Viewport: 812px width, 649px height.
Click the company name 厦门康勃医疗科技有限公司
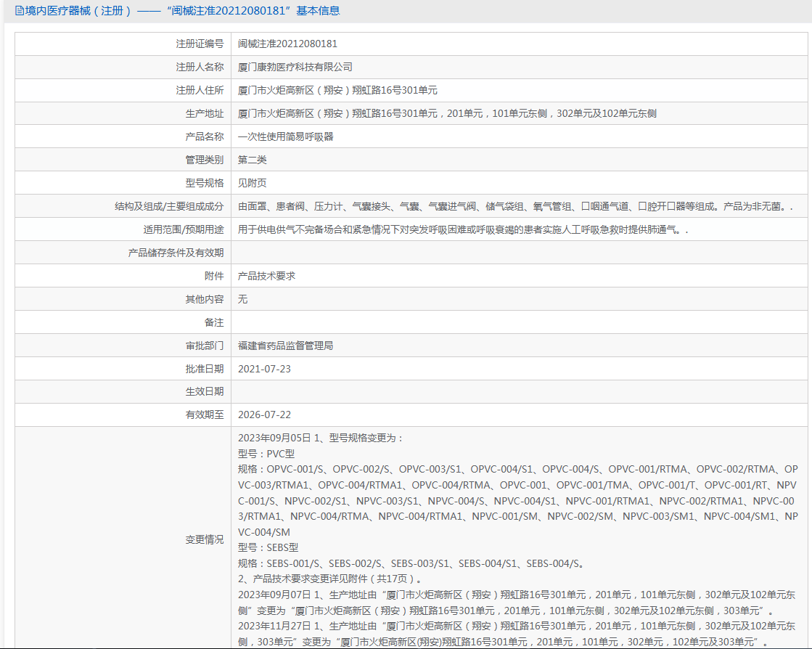point(295,68)
